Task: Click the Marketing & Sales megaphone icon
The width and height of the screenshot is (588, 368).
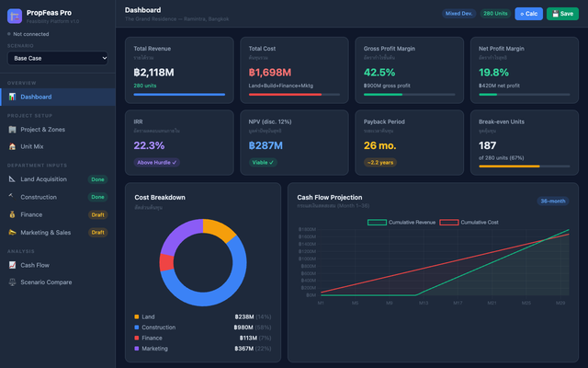Action: 12,233
